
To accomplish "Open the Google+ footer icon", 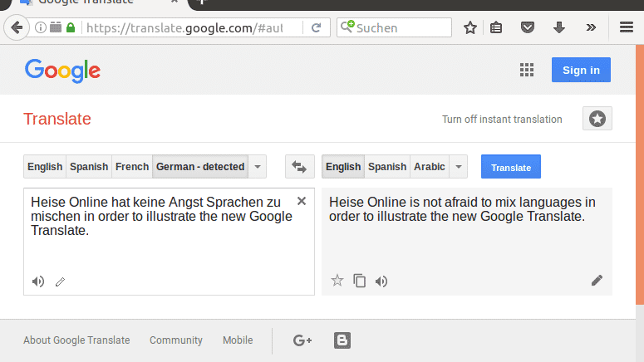I will tap(302, 340).
